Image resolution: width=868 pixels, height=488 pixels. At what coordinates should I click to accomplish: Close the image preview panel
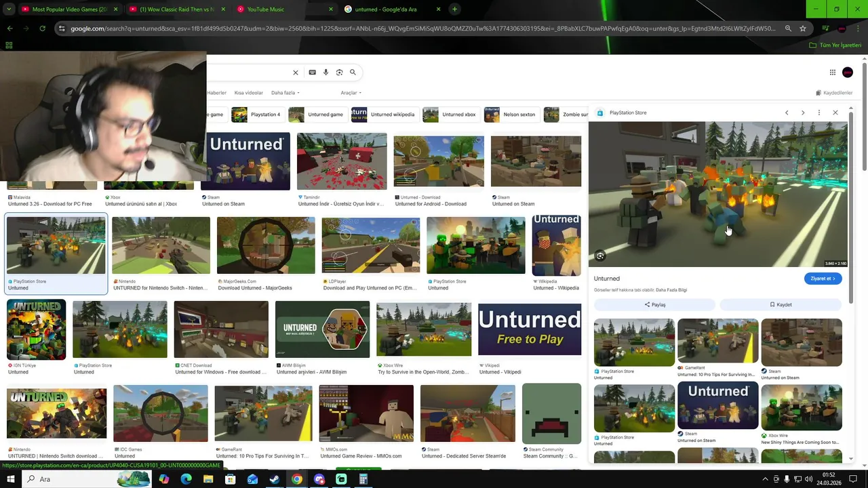click(835, 113)
